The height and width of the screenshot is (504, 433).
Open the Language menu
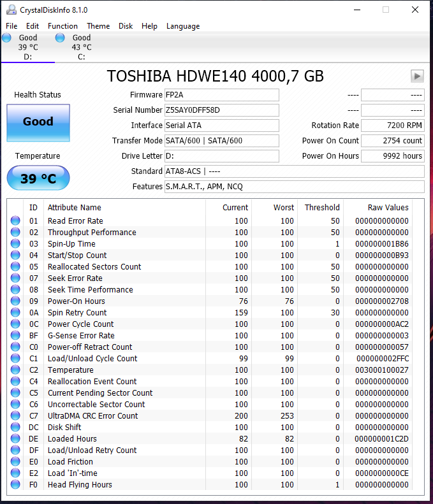coord(183,26)
